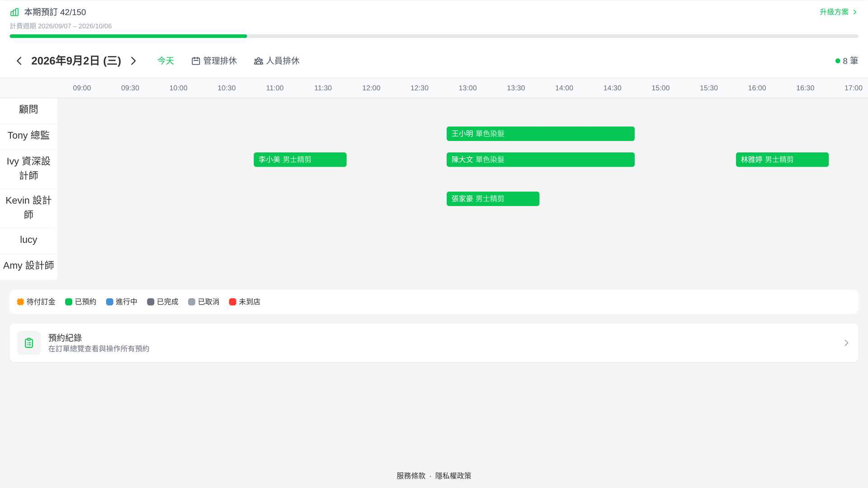Image resolution: width=868 pixels, height=488 pixels.
Task: Click the light gray 已取消 legend swatch
Action: pyautogui.click(x=192, y=302)
